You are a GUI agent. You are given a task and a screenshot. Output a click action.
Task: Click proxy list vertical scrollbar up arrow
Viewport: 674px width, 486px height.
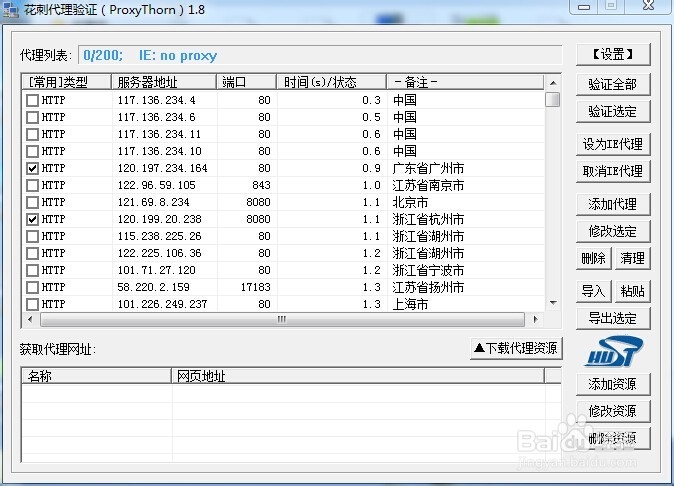553,83
